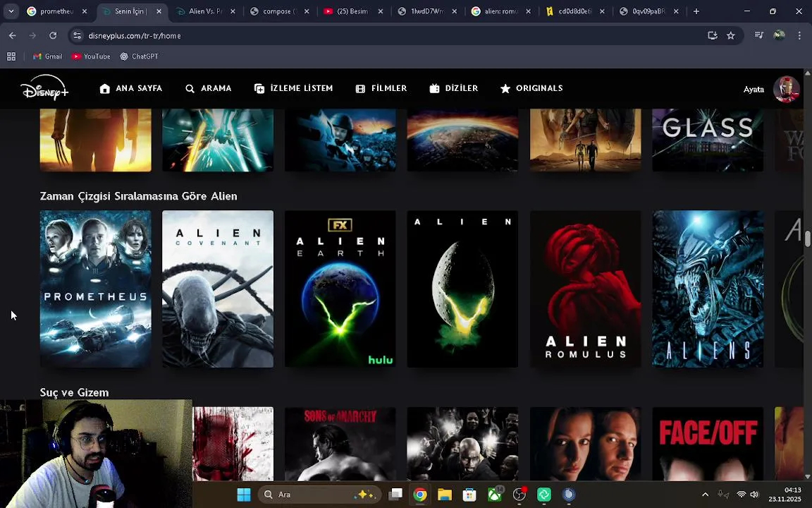Open the Prometheus poster
Viewport: 812px width, 508px height.
coord(96,289)
